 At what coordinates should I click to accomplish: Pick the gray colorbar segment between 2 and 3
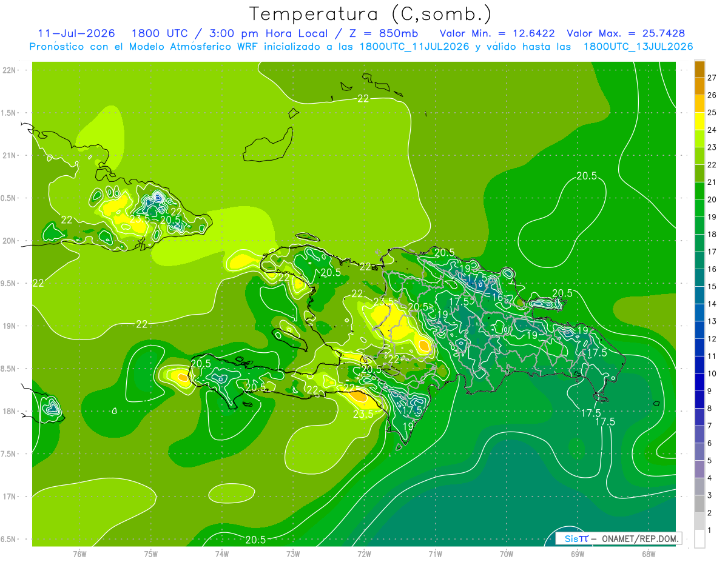(699, 504)
